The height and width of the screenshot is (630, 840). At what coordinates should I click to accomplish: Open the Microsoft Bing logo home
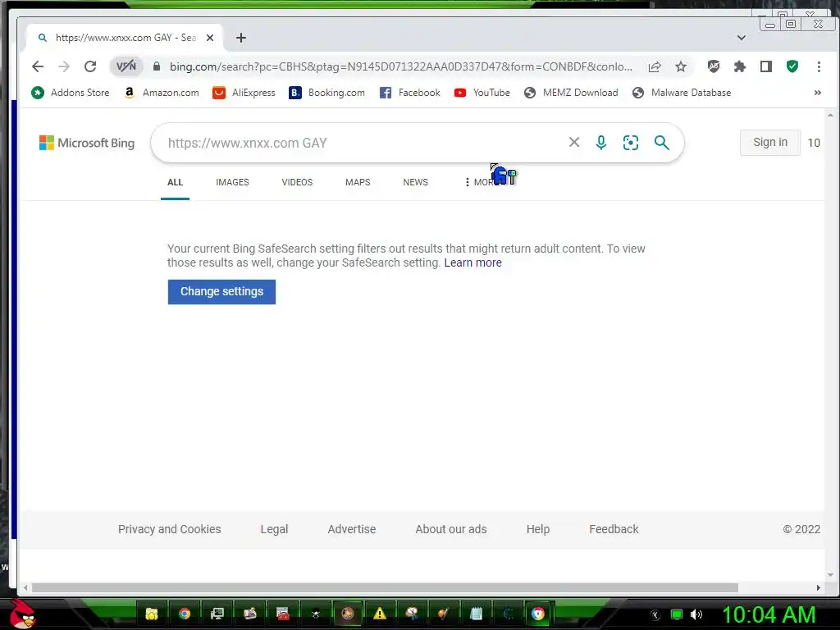tap(87, 143)
